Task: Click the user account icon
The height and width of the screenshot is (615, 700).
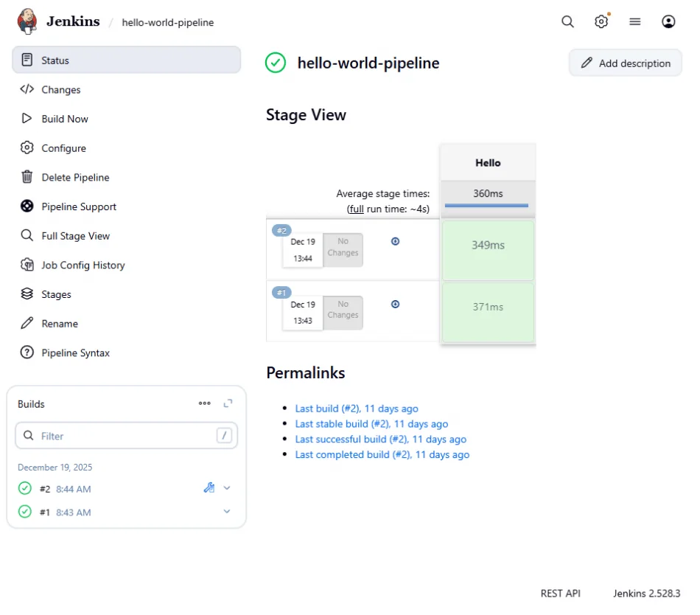Action: [668, 22]
